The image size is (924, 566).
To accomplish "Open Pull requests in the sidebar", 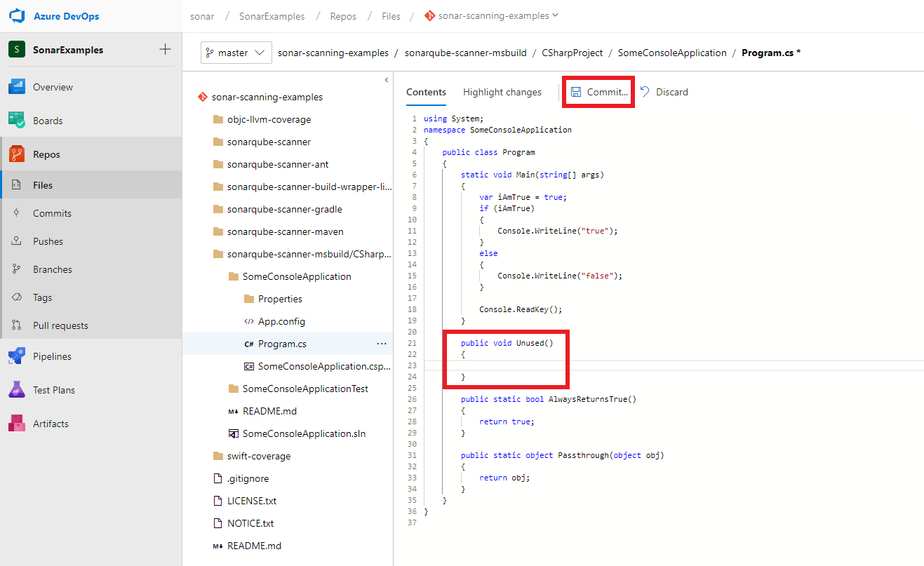I will pyautogui.click(x=60, y=325).
